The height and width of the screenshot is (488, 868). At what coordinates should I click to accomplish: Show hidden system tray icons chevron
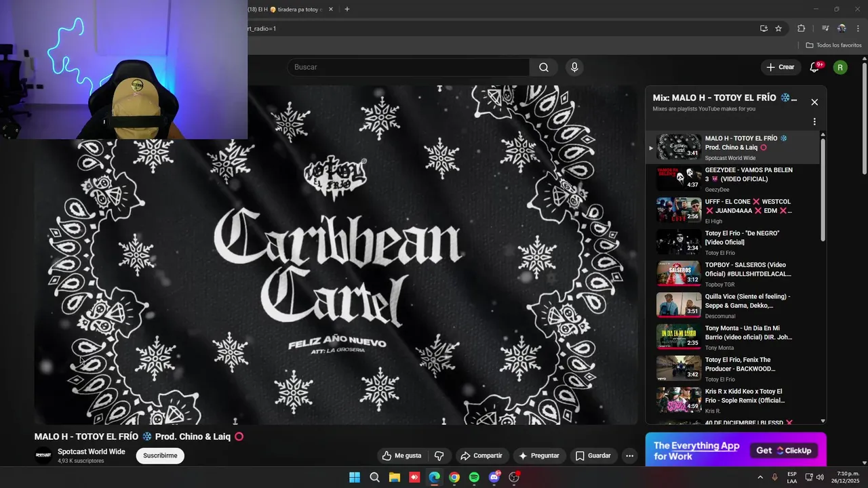tap(759, 477)
